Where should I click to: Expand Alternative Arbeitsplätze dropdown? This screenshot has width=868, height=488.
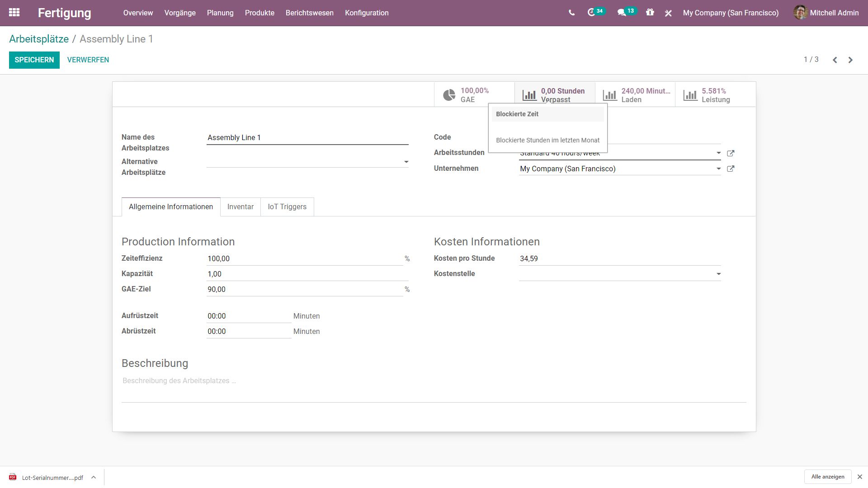click(x=406, y=162)
